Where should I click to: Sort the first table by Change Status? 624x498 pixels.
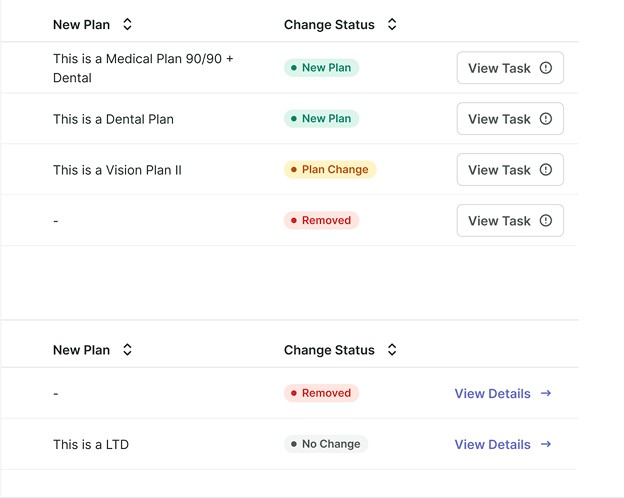(x=392, y=24)
